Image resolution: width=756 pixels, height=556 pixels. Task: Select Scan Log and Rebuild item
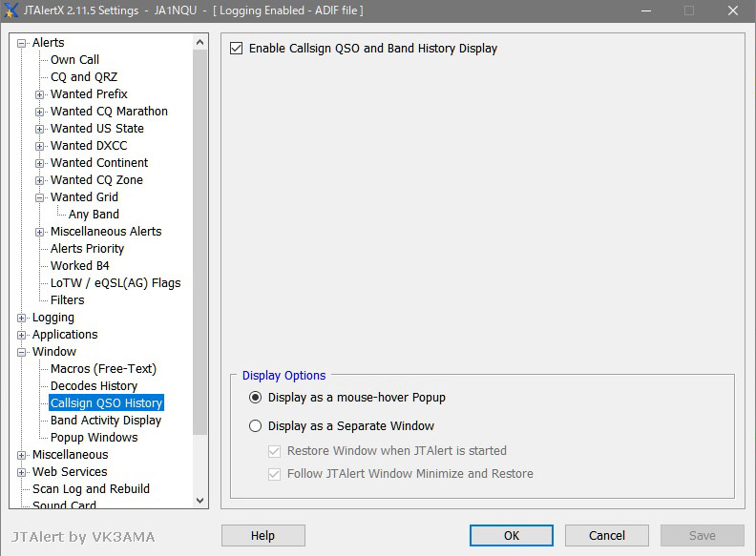pyautogui.click(x=91, y=489)
